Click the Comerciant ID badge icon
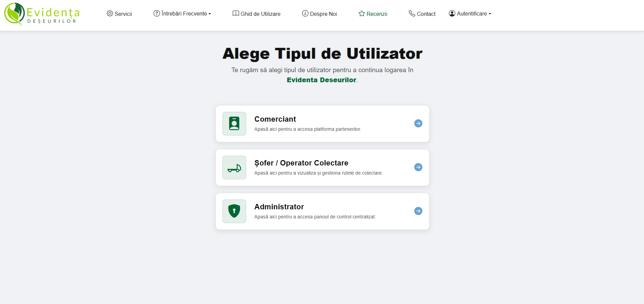This screenshot has width=644, height=304. pyautogui.click(x=234, y=124)
